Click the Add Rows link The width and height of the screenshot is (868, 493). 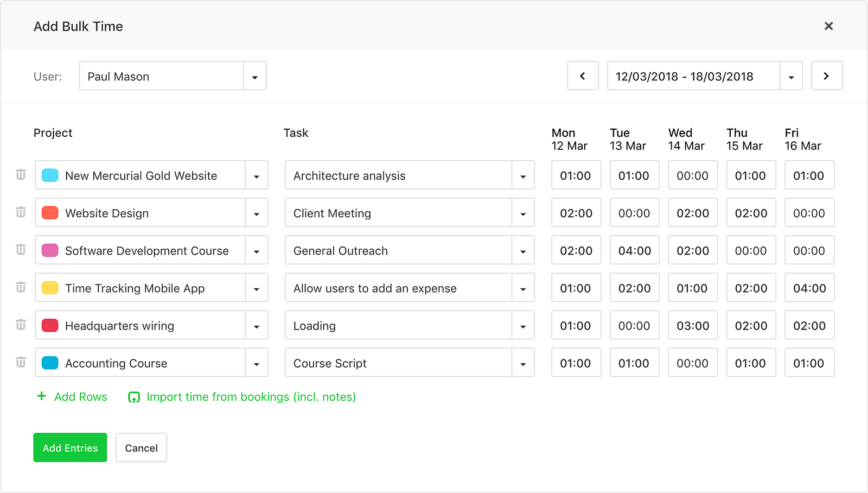pos(72,397)
